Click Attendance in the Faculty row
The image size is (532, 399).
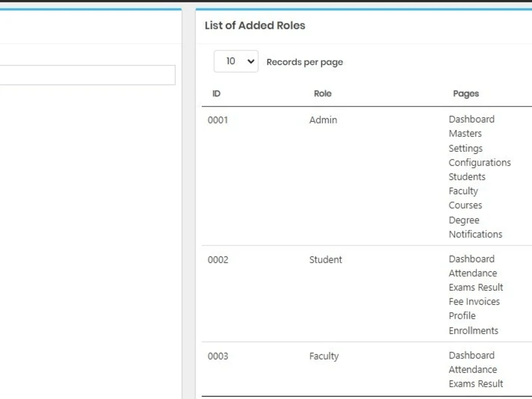pyautogui.click(x=473, y=370)
